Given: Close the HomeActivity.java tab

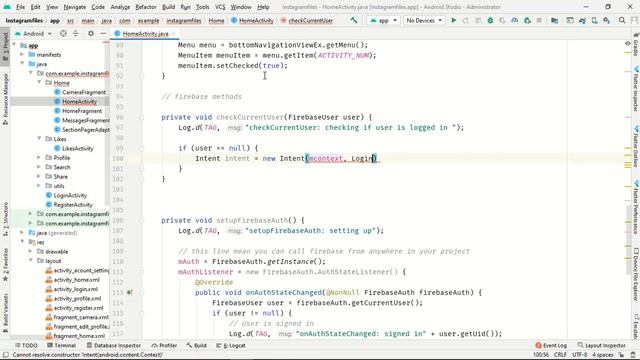Looking at the screenshot, I should (x=174, y=33).
